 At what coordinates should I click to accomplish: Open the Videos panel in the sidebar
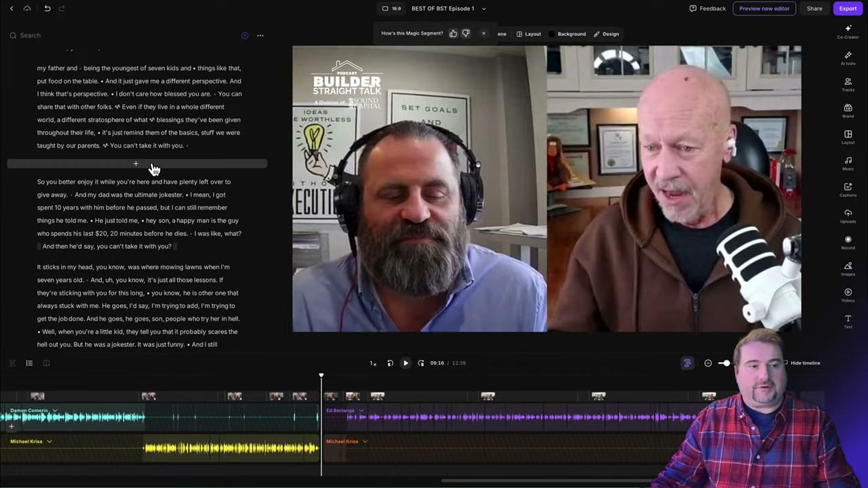(x=848, y=296)
